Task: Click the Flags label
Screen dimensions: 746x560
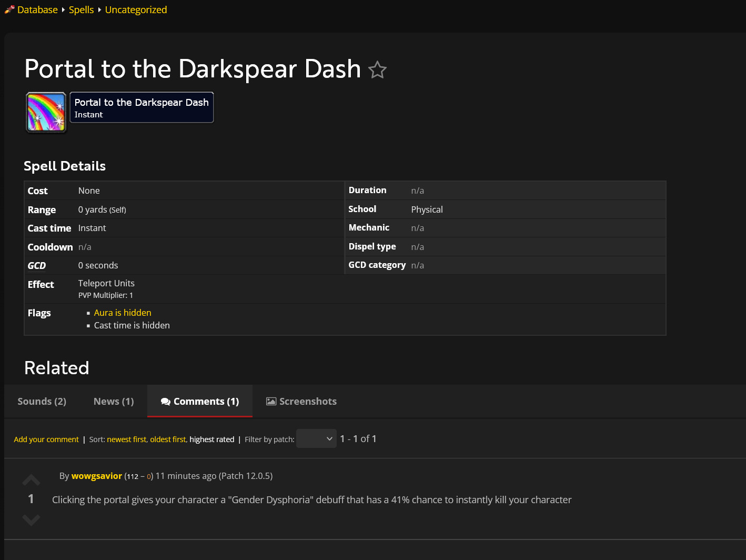Action: [x=39, y=313]
